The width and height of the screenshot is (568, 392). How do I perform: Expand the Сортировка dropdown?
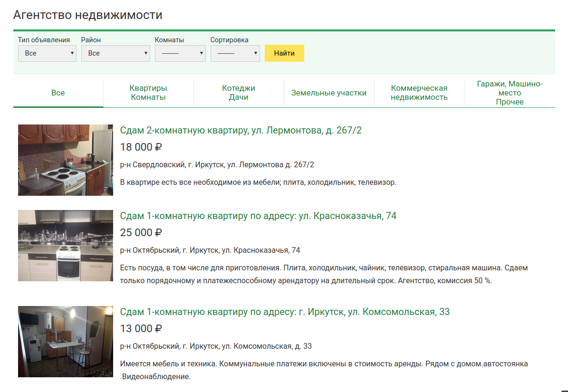pyautogui.click(x=235, y=53)
